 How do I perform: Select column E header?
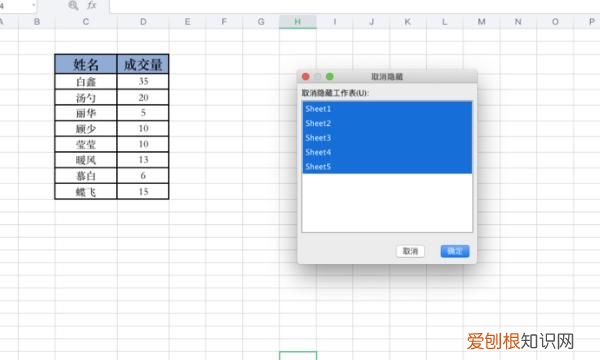187,22
